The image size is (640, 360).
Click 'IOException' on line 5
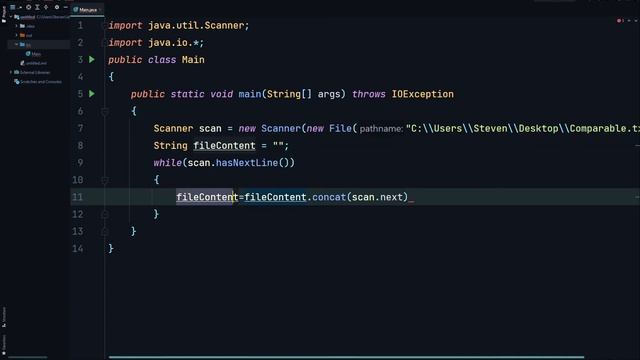(422, 94)
